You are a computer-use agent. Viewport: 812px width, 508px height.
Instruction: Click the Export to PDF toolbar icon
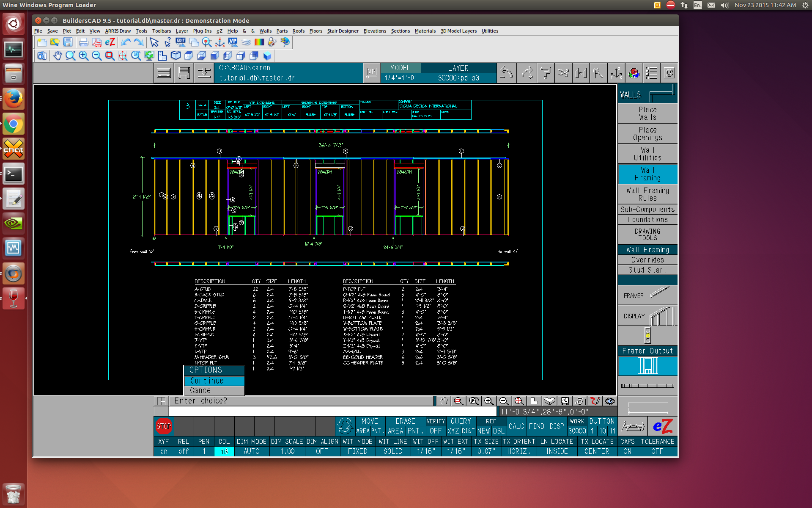pyautogui.click(x=97, y=42)
